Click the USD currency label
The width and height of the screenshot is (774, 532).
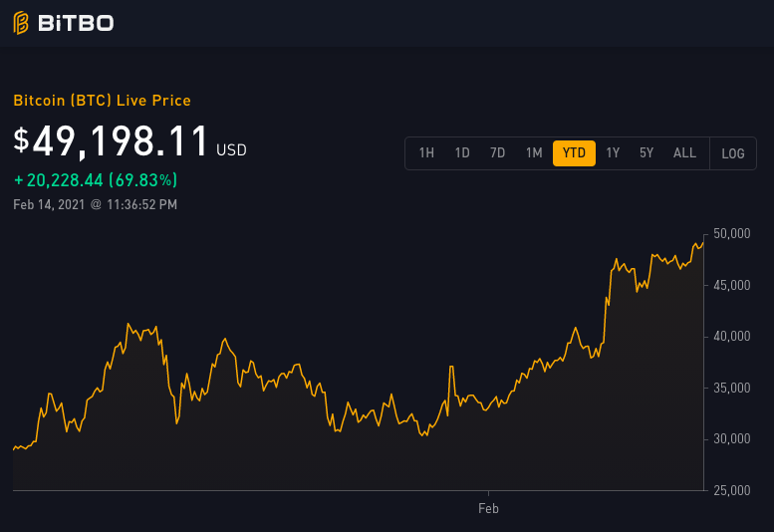(x=231, y=150)
